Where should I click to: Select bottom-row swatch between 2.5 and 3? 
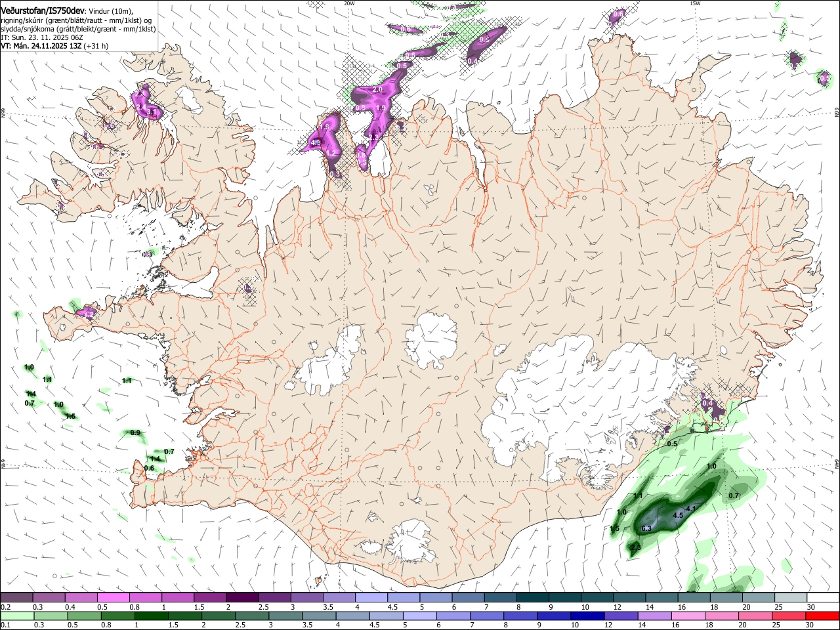pos(252,616)
